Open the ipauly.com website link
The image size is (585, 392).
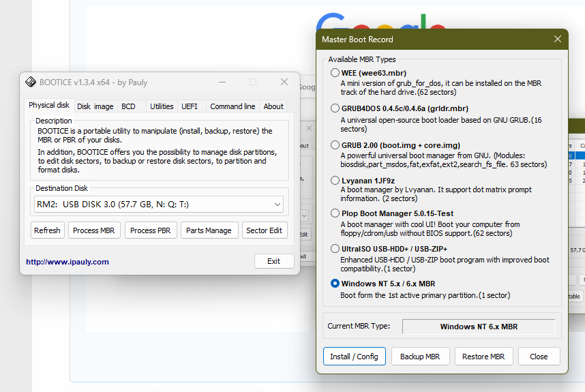pos(67,262)
